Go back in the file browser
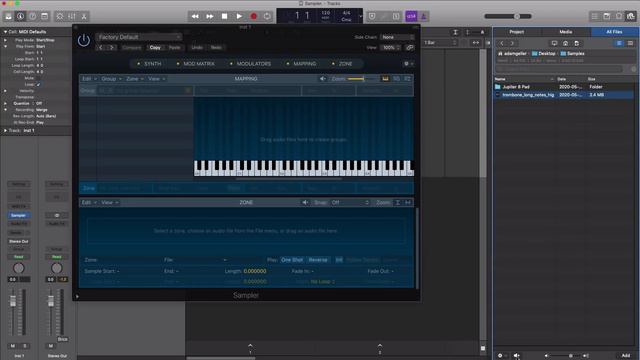Image resolution: width=640 pixels, height=360 pixels. (502, 43)
